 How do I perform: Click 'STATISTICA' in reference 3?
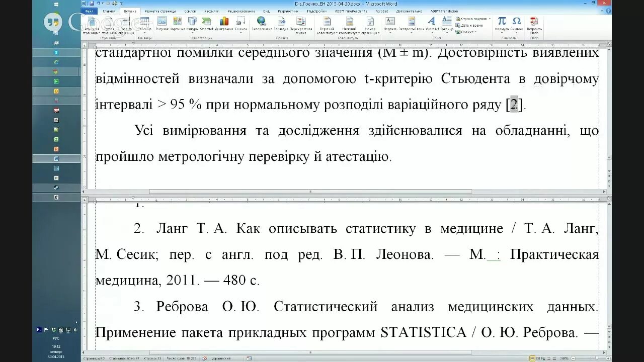pos(424,333)
